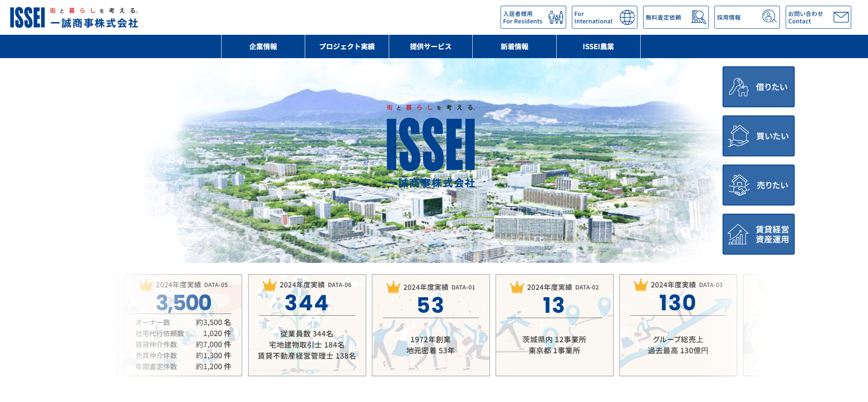Request a free appraisal via 無料査定依頼
The width and height of the screenshot is (868, 402).
click(x=676, y=17)
